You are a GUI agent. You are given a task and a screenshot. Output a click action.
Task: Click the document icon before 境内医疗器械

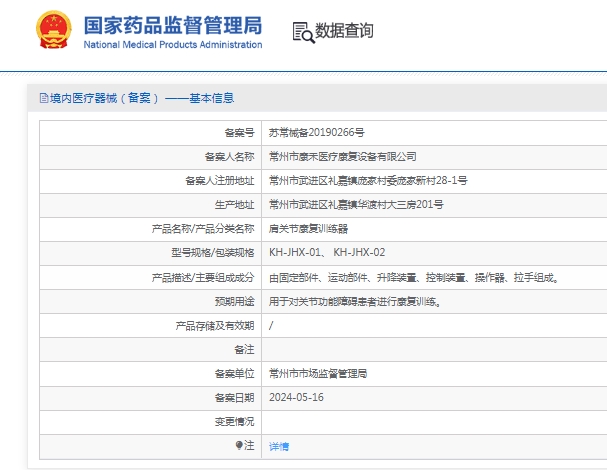[x=44, y=98]
